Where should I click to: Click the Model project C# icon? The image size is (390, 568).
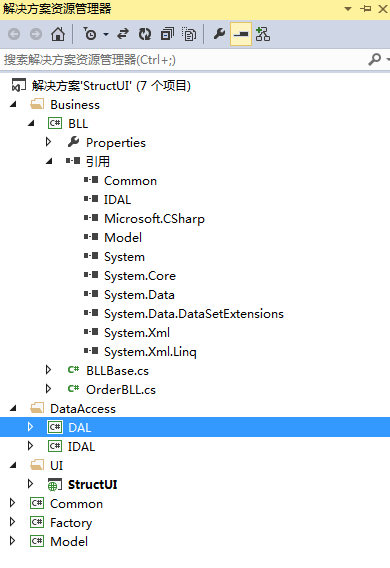click(x=37, y=542)
